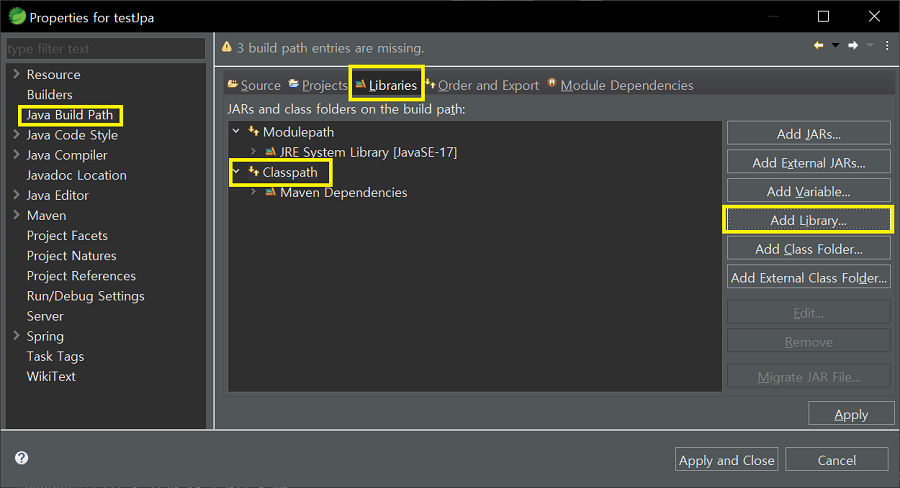
Task: Open the back history dropdown arrow
Action: coord(835,46)
